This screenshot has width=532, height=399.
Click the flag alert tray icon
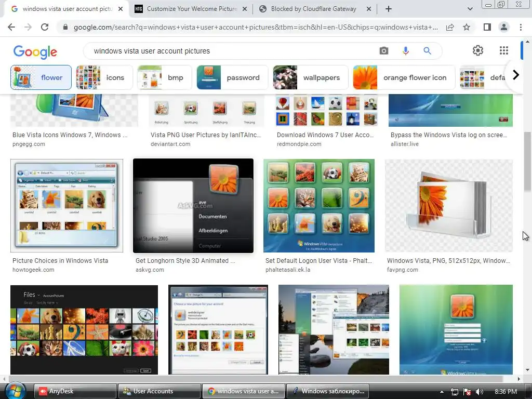tap(467, 392)
